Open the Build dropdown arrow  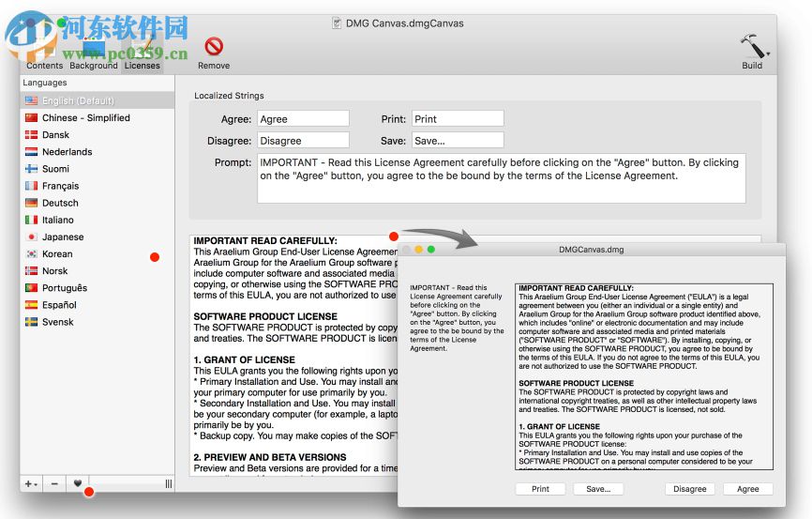click(x=769, y=53)
